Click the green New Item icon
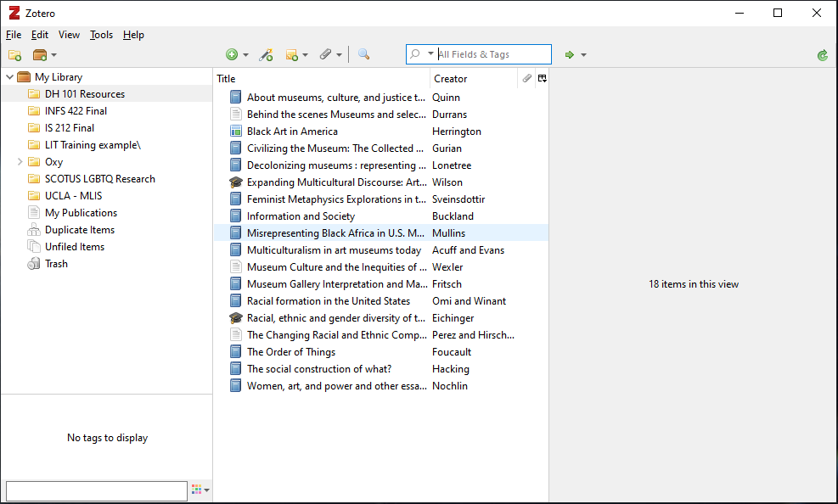The height and width of the screenshot is (504, 838). pos(232,54)
